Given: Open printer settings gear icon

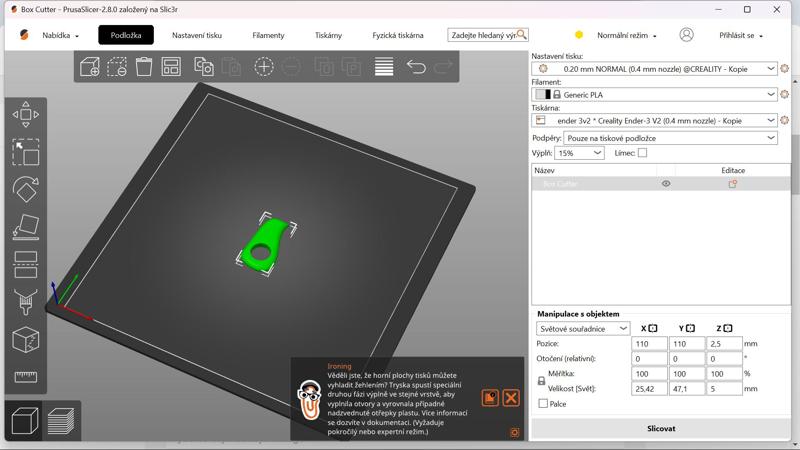Looking at the screenshot, I should [x=785, y=120].
